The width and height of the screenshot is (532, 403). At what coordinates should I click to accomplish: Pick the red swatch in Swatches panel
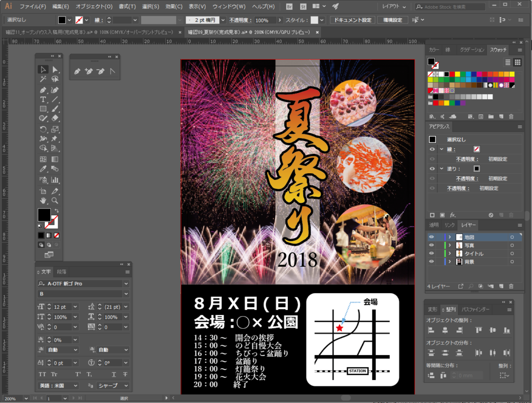point(453,74)
